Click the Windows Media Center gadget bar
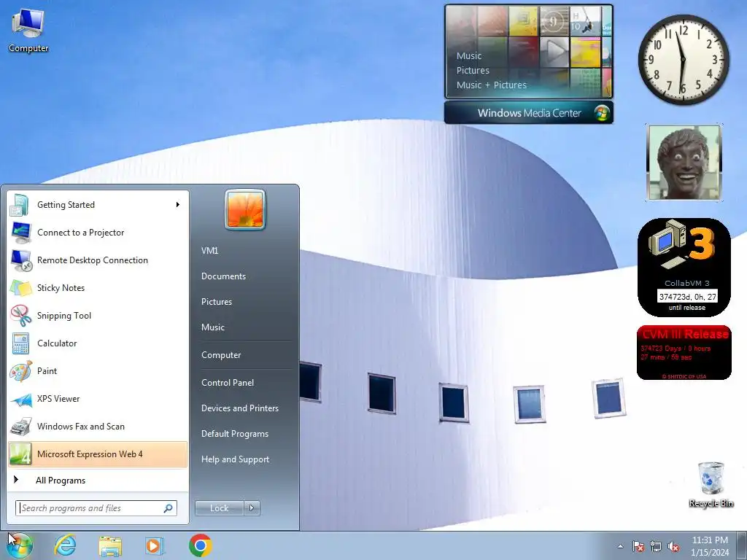The image size is (747, 560). tap(529, 113)
